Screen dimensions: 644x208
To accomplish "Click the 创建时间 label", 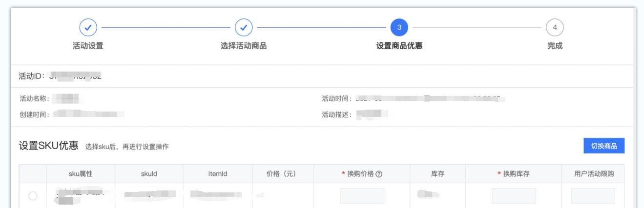I will click(x=34, y=114).
